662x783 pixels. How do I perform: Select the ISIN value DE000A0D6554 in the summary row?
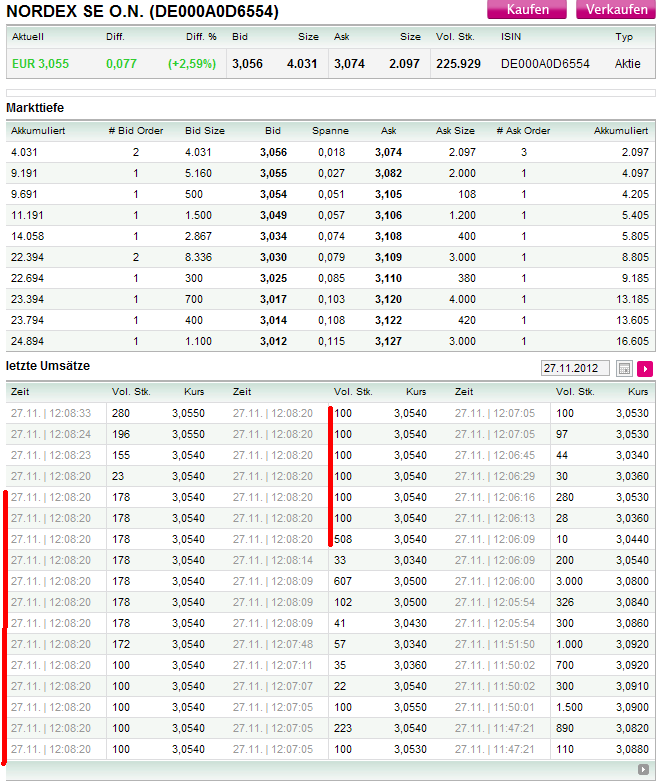545,64
